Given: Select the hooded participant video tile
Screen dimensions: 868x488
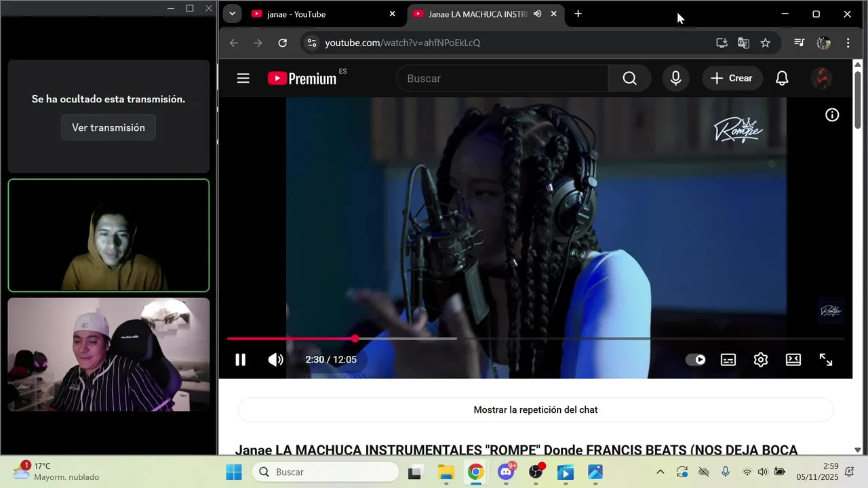Looking at the screenshot, I should 108,235.
